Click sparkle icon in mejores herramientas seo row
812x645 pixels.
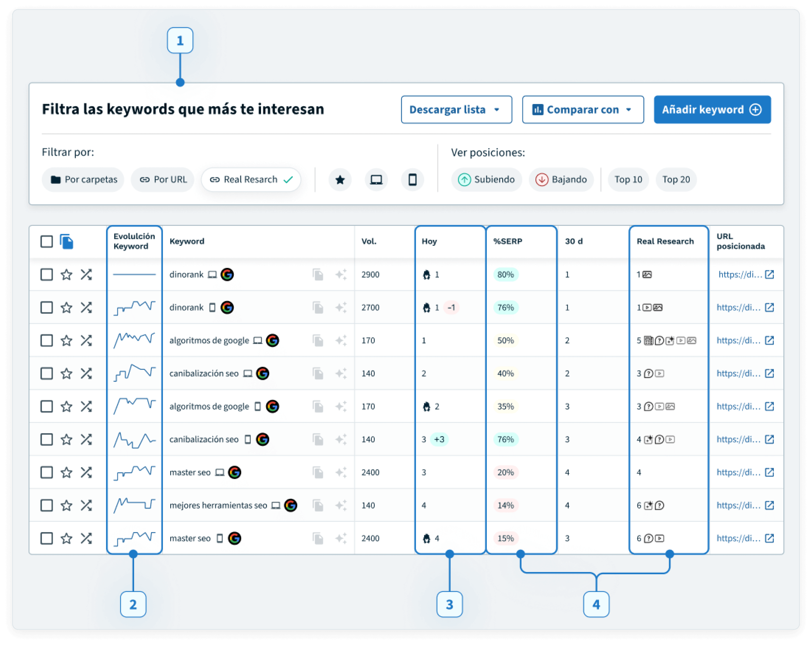pos(341,505)
